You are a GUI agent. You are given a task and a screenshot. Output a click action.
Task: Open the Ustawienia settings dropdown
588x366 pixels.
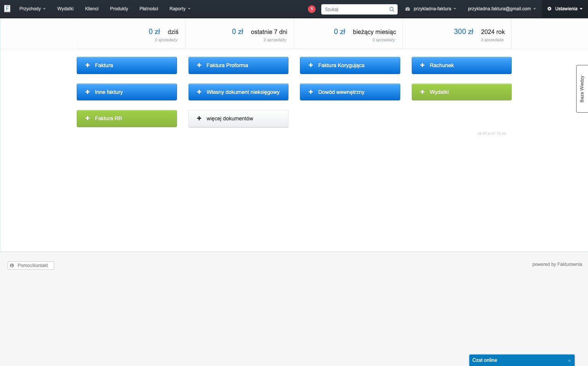pos(565,9)
